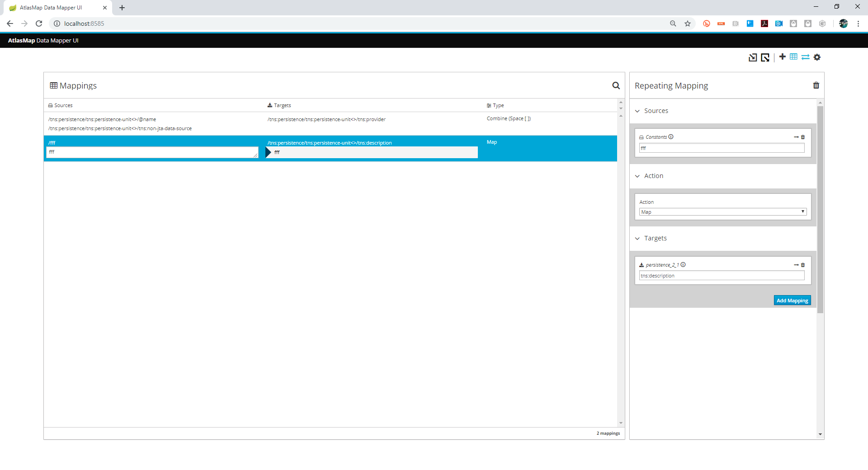Click the AtlasMap Data Mapper UI header title

pyautogui.click(x=43, y=40)
